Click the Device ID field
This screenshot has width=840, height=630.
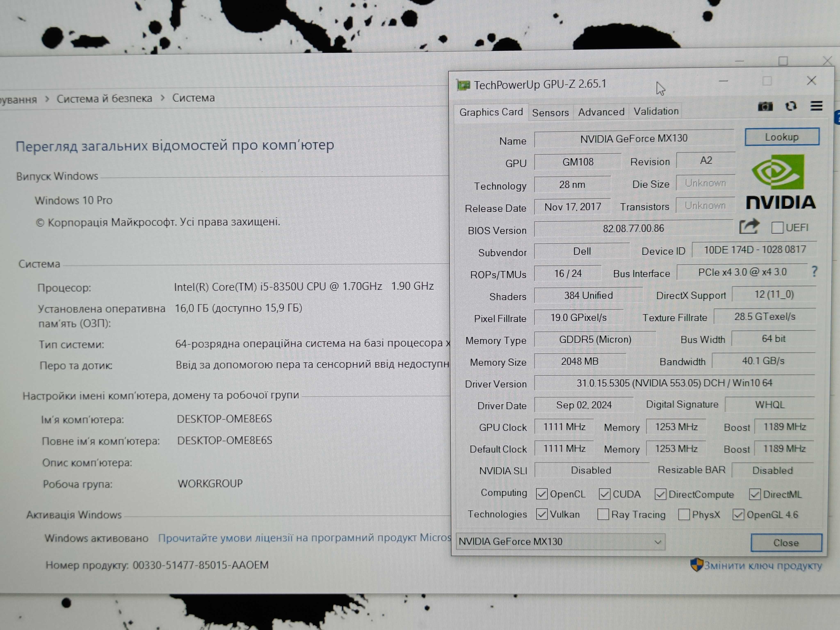coord(754,250)
